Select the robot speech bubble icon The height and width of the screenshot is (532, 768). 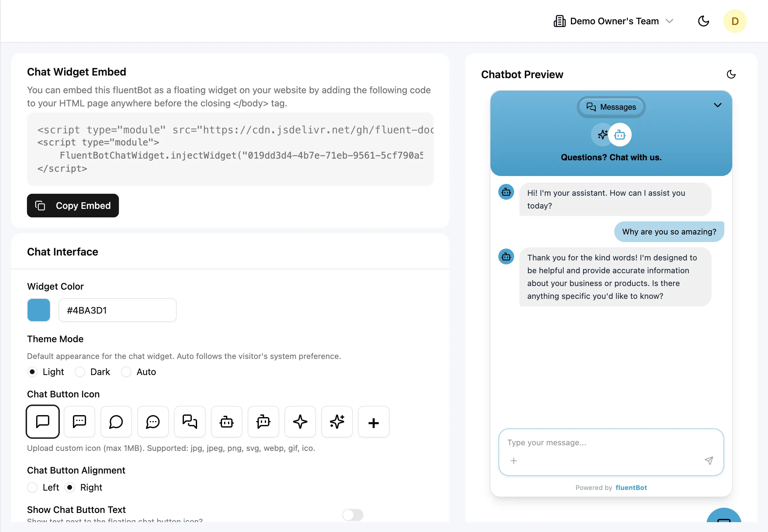coord(263,422)
